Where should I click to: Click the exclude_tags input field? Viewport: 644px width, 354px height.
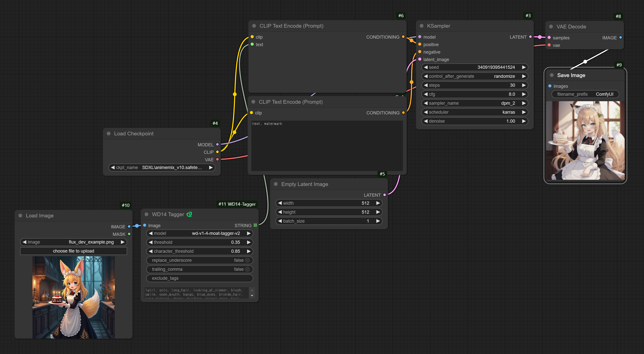[x=199, y=278]
